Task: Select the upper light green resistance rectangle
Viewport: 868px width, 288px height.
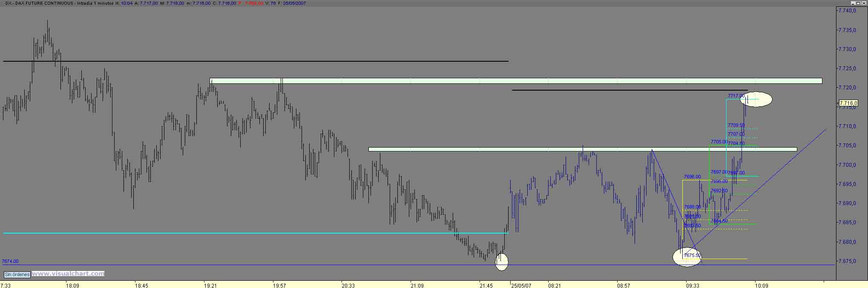Action: 516,81
